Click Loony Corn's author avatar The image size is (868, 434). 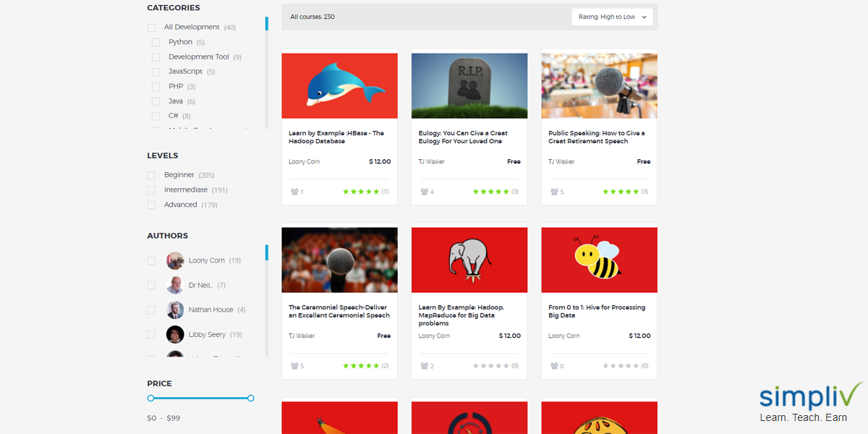coord(175,260)
